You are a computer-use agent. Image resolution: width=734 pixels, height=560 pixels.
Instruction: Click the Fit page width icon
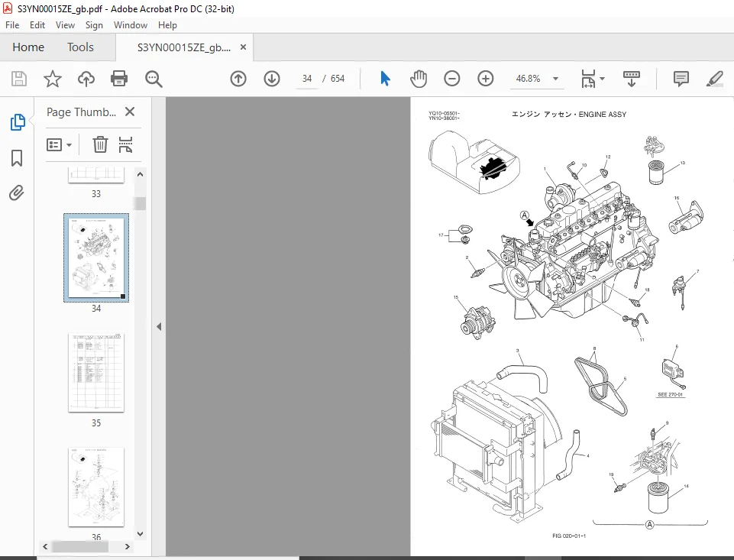[x=588, y=79]
